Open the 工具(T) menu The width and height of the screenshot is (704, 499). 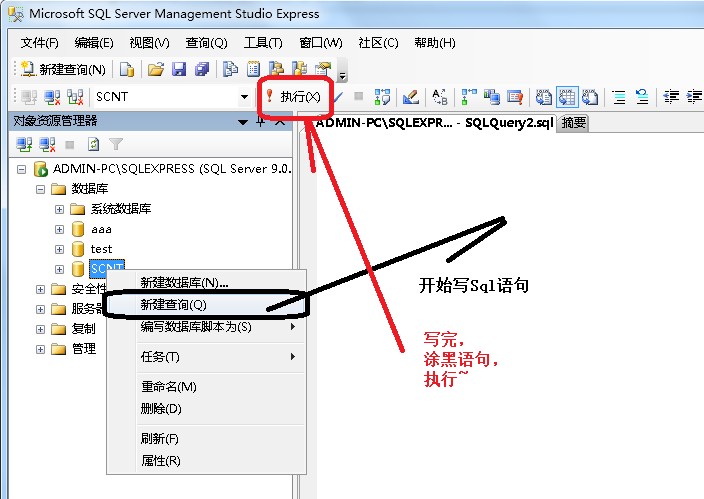click(263, 43)
